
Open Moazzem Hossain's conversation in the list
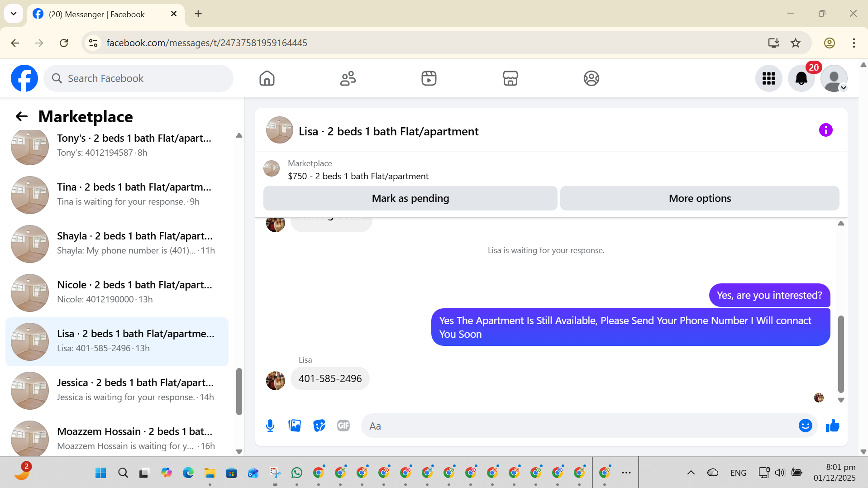click(117, 437)
